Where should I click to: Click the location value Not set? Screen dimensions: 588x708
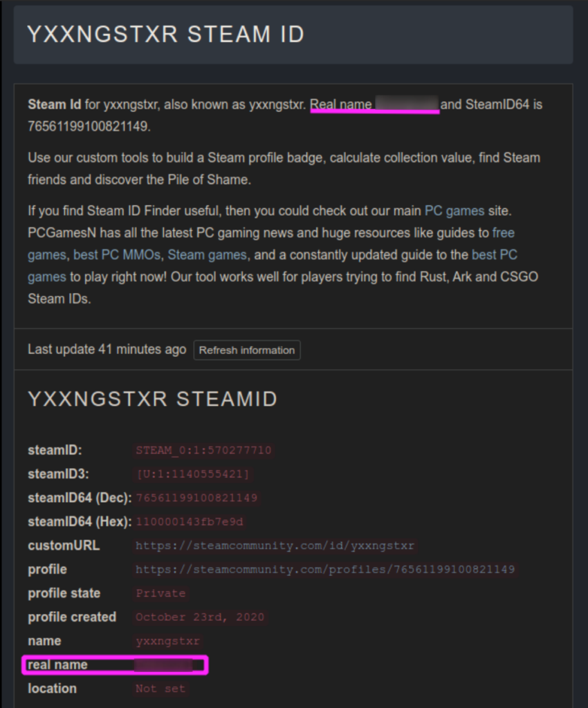[x=160, y=689]
